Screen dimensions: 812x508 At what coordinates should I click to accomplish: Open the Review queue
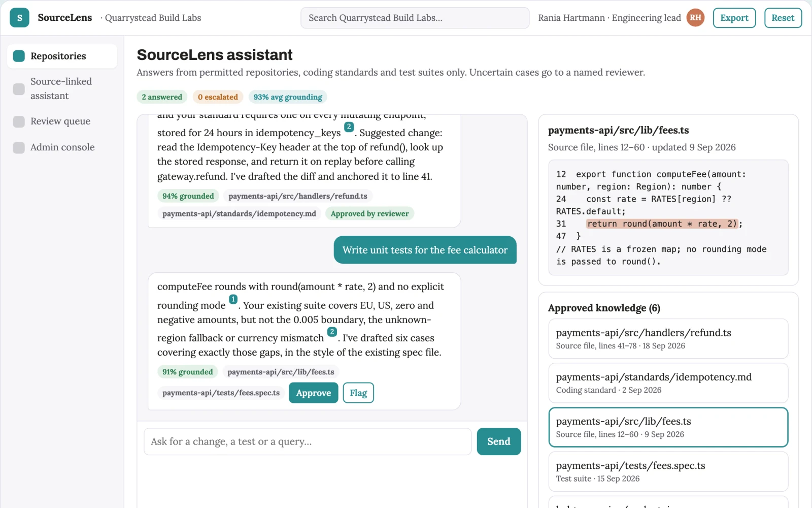pyautogui.click(x=62, y=121)
